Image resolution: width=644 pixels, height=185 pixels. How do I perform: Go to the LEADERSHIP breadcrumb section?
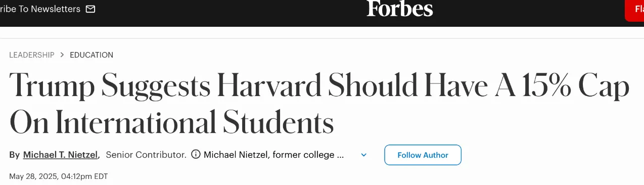click(x=32, y=55)
